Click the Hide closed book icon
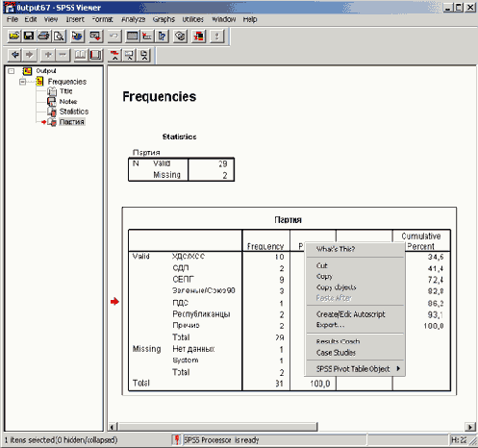The image size is (478, 448). (95, 55)
